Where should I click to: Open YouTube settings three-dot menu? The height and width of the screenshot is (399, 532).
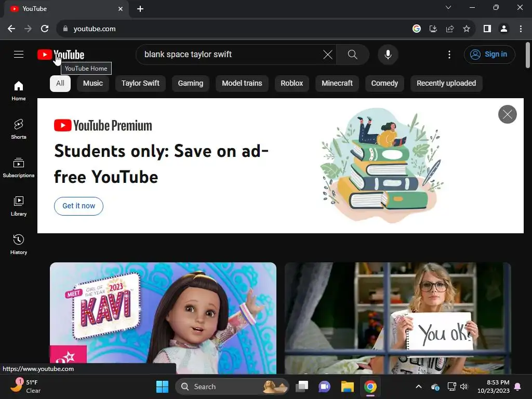tap(449, 54)
